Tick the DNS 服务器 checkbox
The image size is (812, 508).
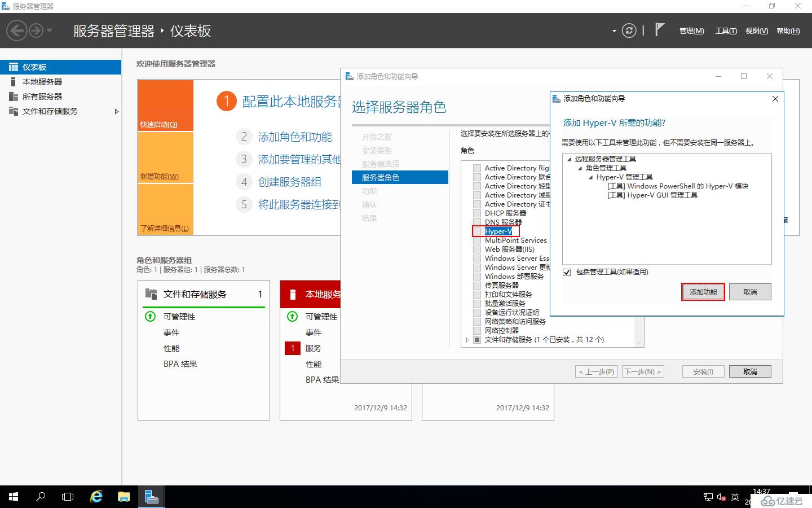[x=477, y=222]
